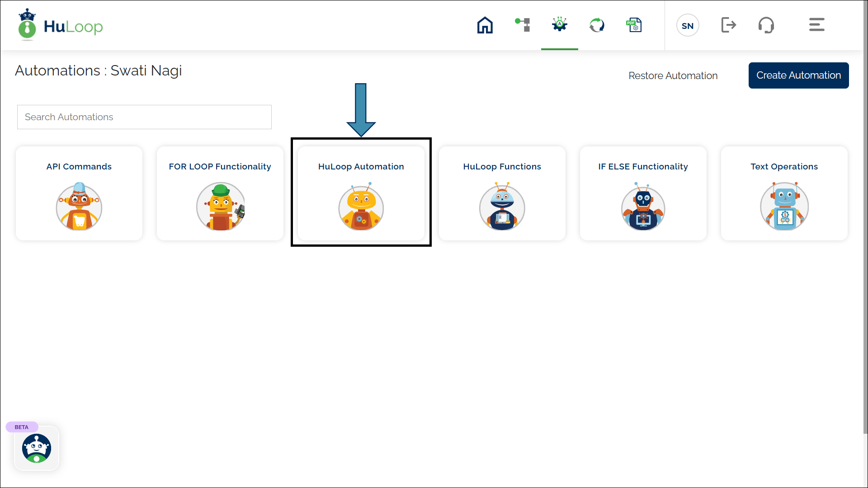This screenshot has height=488, width=868.
Task: Click the HuLoop logo
Action: (x=61, y=26)
